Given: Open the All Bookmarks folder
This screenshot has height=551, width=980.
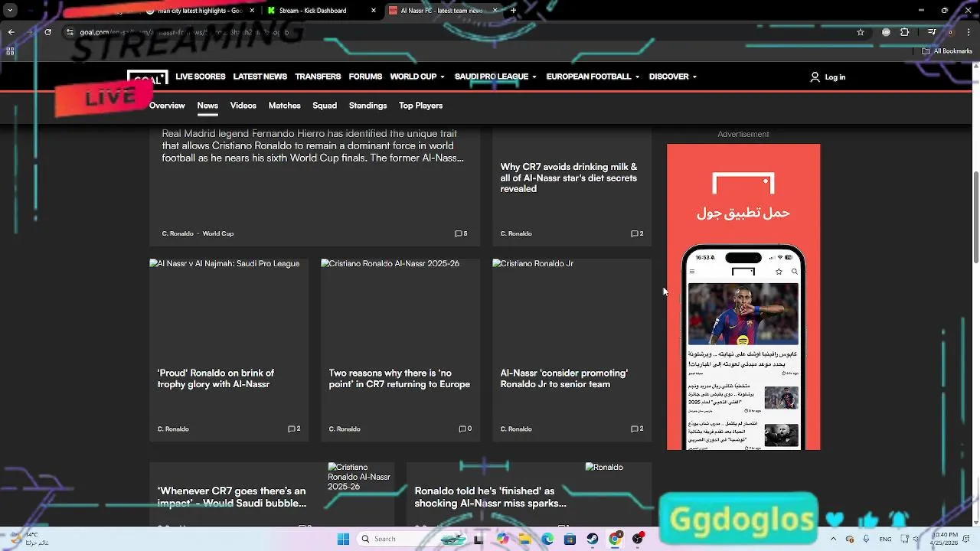Looking at the screenshot, I should click(x=947, y=51).
